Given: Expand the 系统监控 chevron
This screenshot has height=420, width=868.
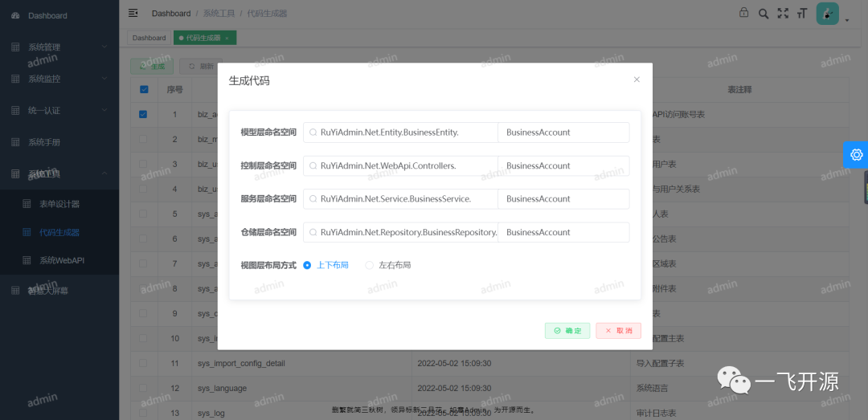Looking at the screenshot, I should [104, 79].
